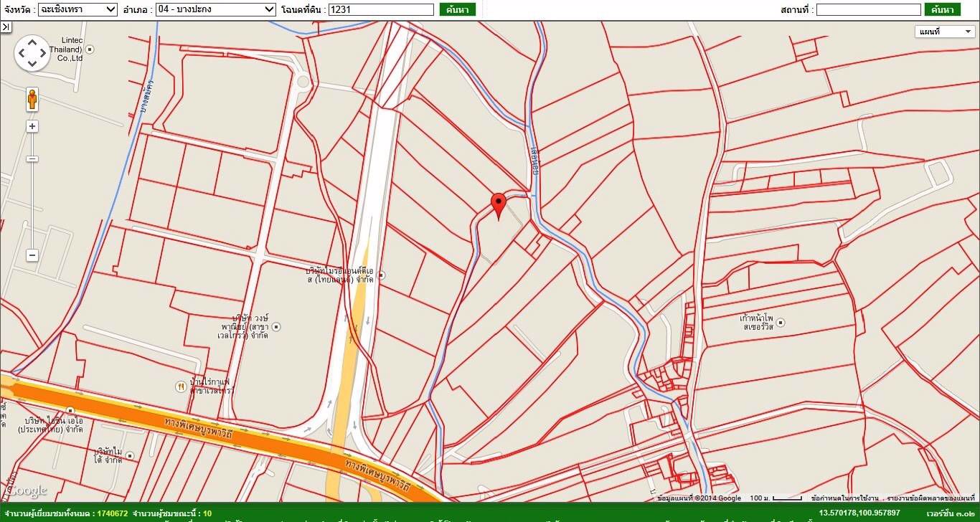
Task: Pan the map up with the arrow control
Action: click(32, 42)
